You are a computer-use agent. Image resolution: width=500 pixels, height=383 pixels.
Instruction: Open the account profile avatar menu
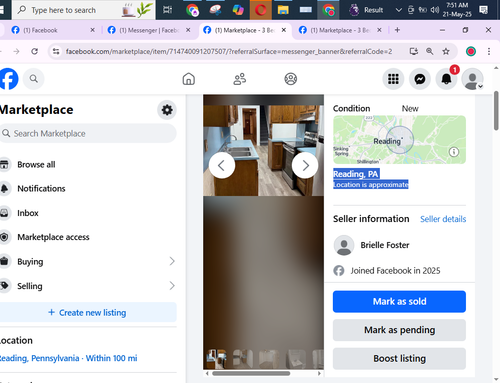click(x=472, y=79)
